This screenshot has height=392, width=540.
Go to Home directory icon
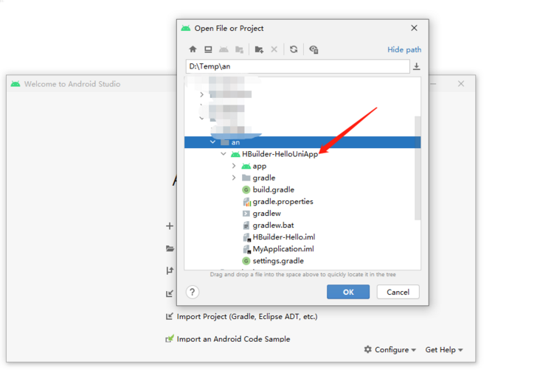[193, 49]
